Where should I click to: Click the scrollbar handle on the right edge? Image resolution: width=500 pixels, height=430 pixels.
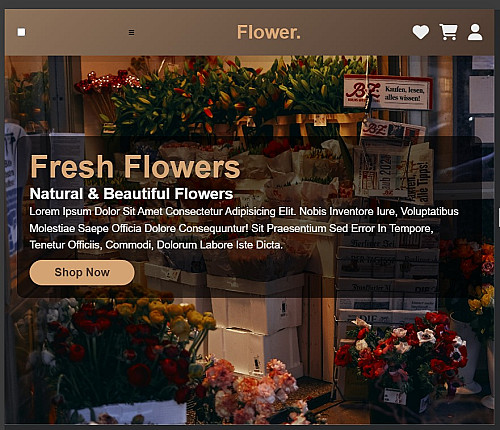pyautogui.click(x=499, y=217)
